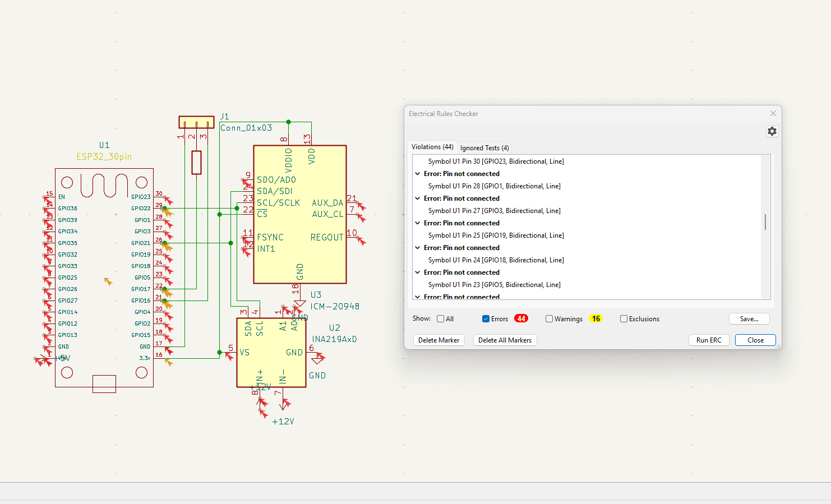Collapse error above U1 Pin 25 GPIO19
831x504 pixels.
tap(418, 223)
